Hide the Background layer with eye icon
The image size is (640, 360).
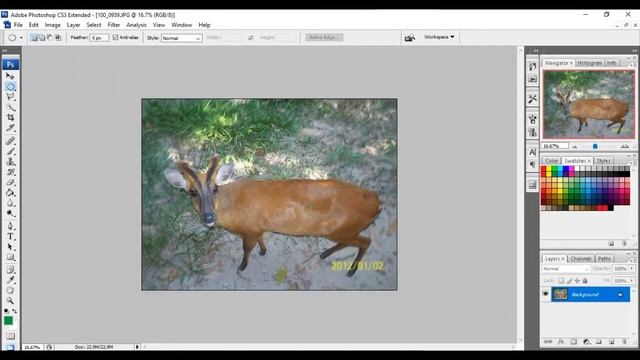click(x=545, y=294)
